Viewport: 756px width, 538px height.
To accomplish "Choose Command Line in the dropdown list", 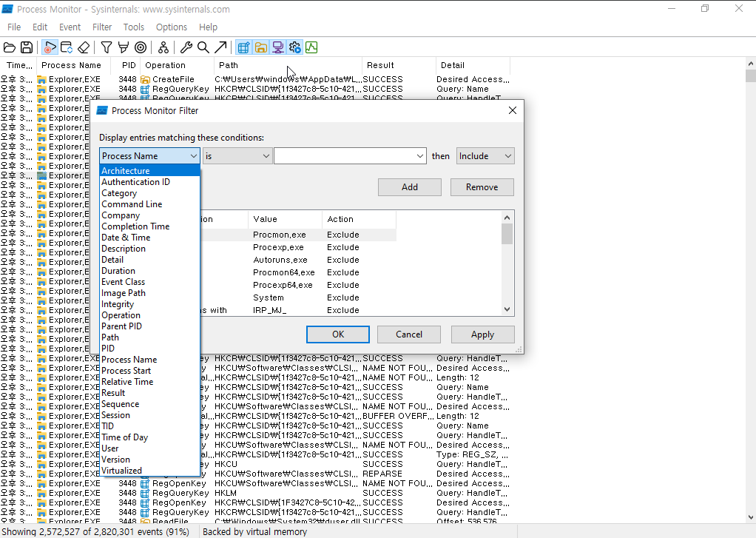I will [x=149, y=204].
